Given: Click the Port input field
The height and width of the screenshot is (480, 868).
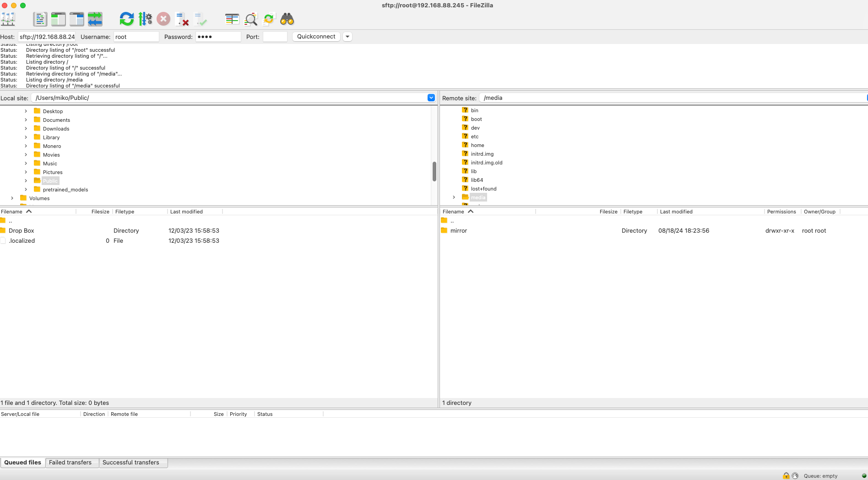Looking at the screenshot, I should (x=275, y=37).
